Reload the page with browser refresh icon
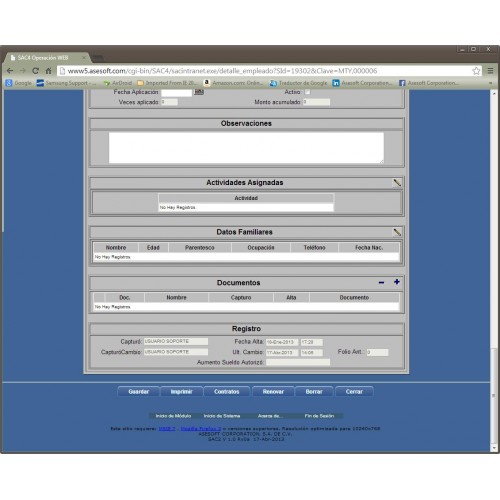Image resolution: width=500 pixels, height=500 pixels. 35,71
